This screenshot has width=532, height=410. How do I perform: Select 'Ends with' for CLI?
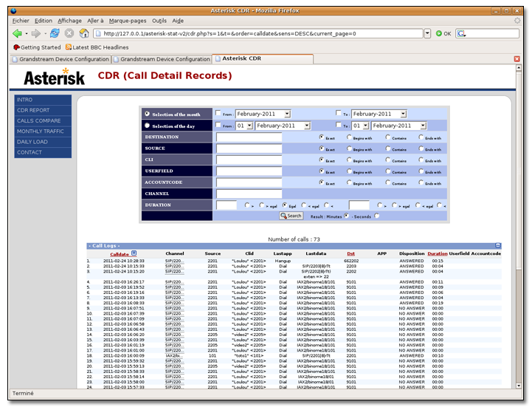click(421, 160)
